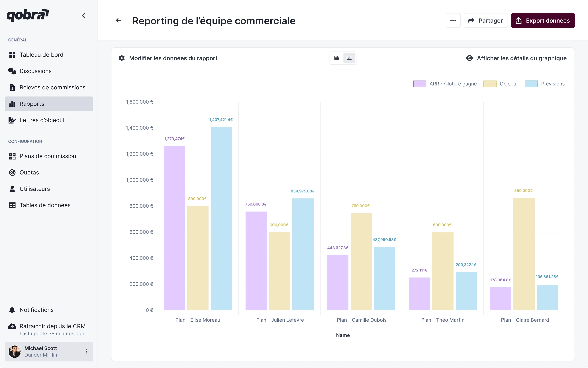Screen dimensions: 588x368
Task: Click Michael Scott's avatar picture
Action: point(15,351)
